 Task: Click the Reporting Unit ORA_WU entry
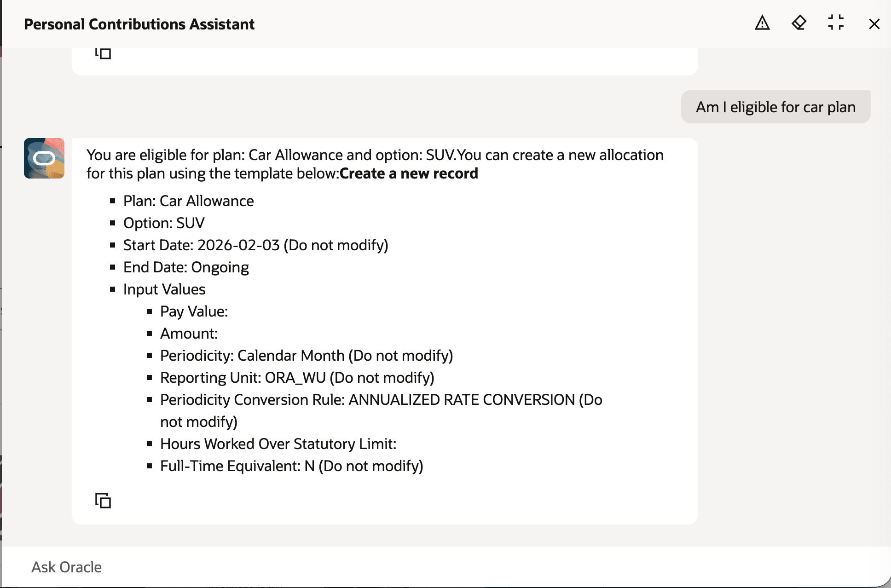pos(296,377)
